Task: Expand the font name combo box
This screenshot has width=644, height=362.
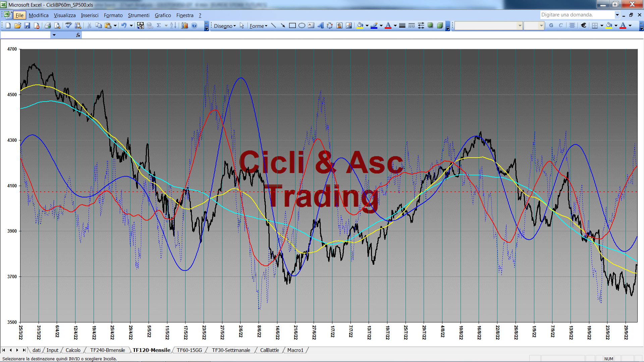Action: [x=520, y=26]
